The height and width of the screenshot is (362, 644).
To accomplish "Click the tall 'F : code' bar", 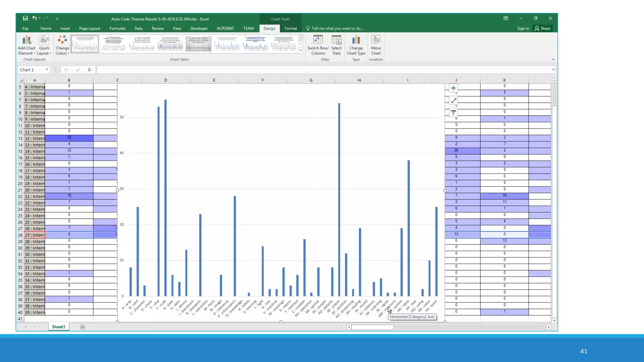I will [165, 198].
